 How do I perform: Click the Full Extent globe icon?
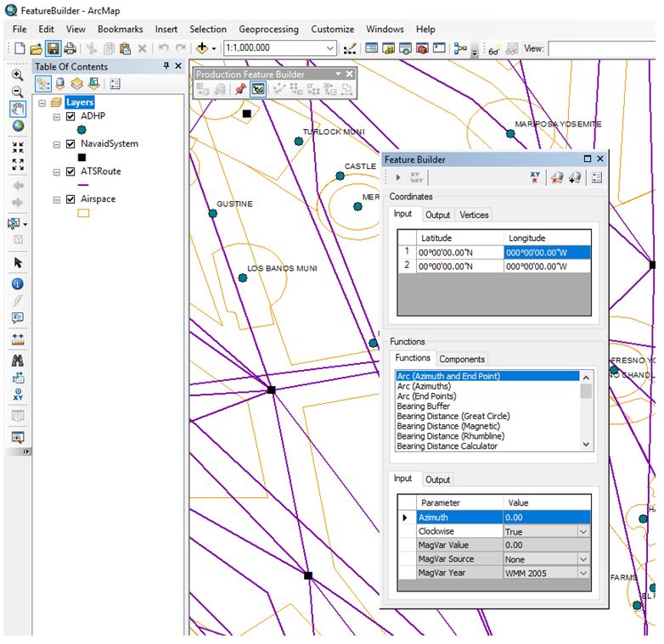click(17, 125)
